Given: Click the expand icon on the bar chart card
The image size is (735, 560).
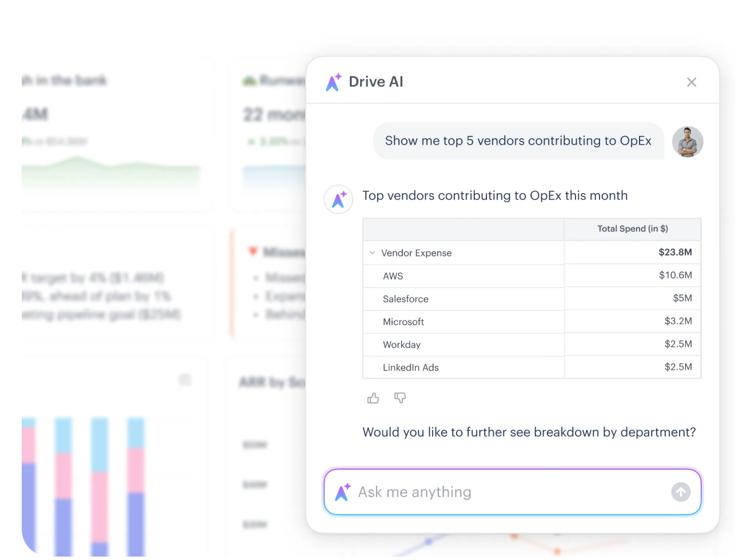Looking at the screenshot, I should [185, 379].
